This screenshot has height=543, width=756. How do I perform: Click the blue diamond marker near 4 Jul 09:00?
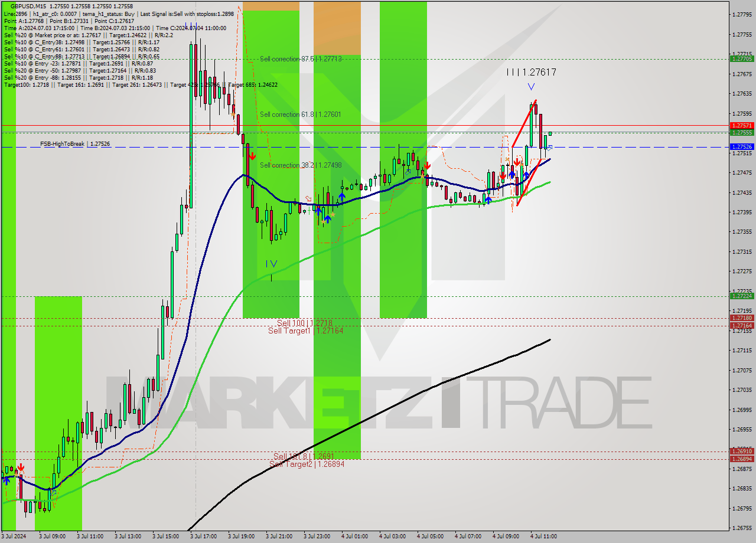pos(549,149)
